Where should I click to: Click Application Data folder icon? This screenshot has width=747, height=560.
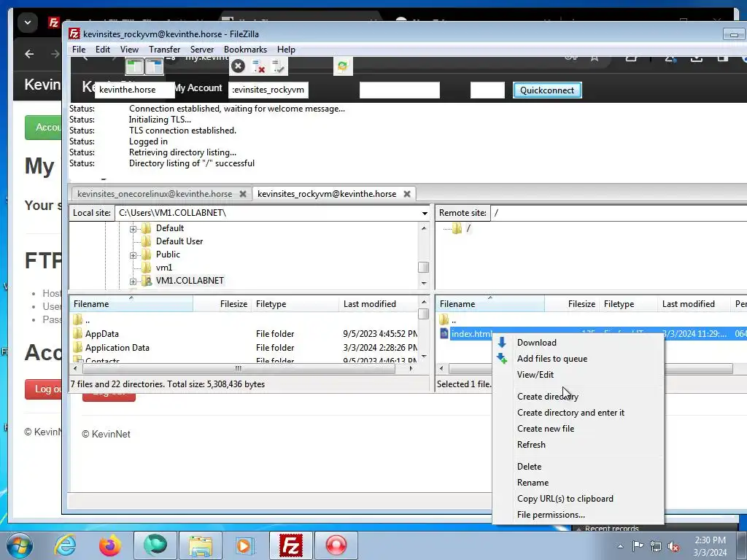[x=77, y=347]
